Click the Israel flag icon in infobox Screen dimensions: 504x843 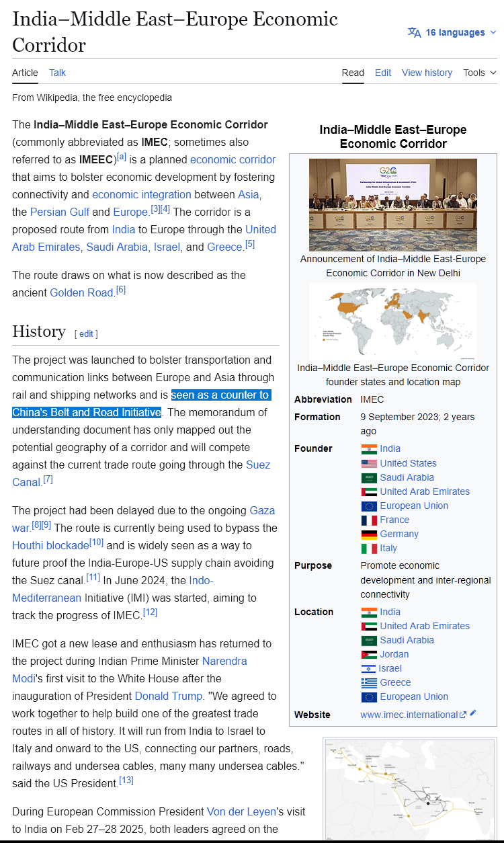(x=368, y=668)
